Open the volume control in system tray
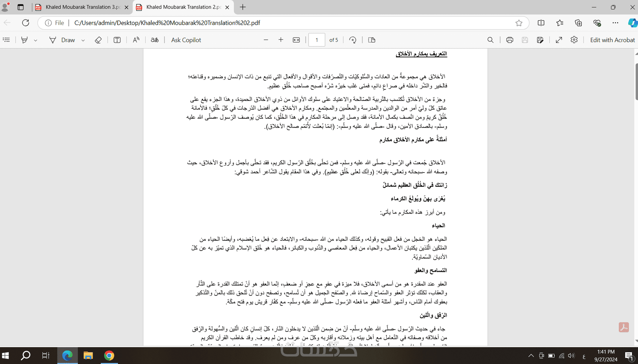638x364 pixels. (x=572, y=355)
